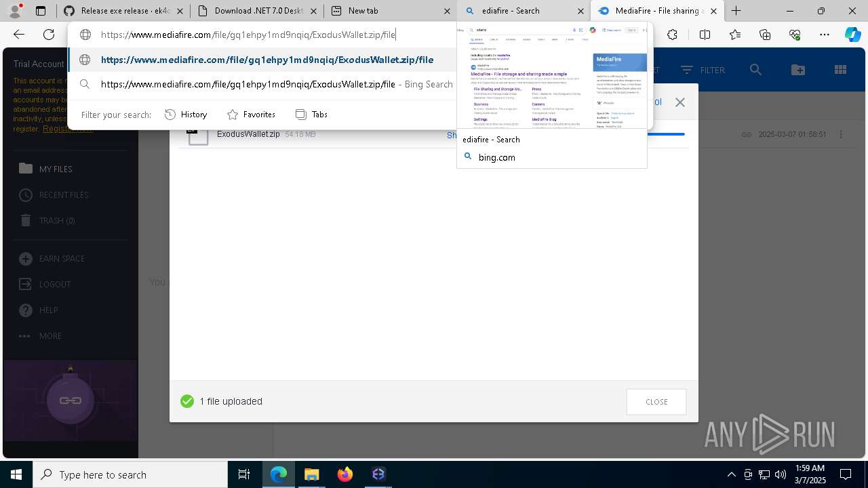Go back with the browser back arrow
Image resolution: width=868 pixels, height=488 pixels.
click(19, 35)
